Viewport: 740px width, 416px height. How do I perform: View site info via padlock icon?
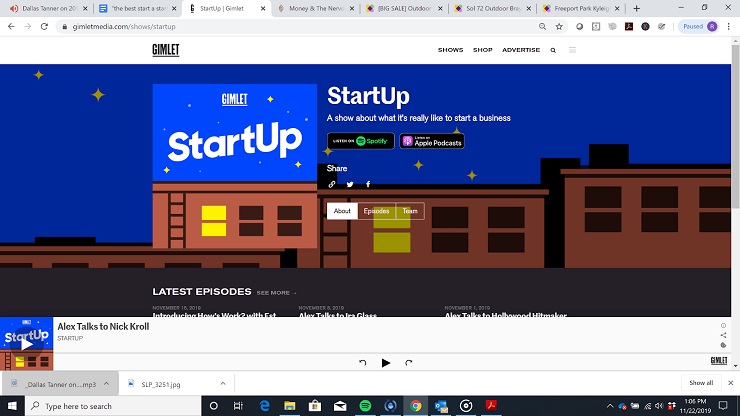pos(65,27)
